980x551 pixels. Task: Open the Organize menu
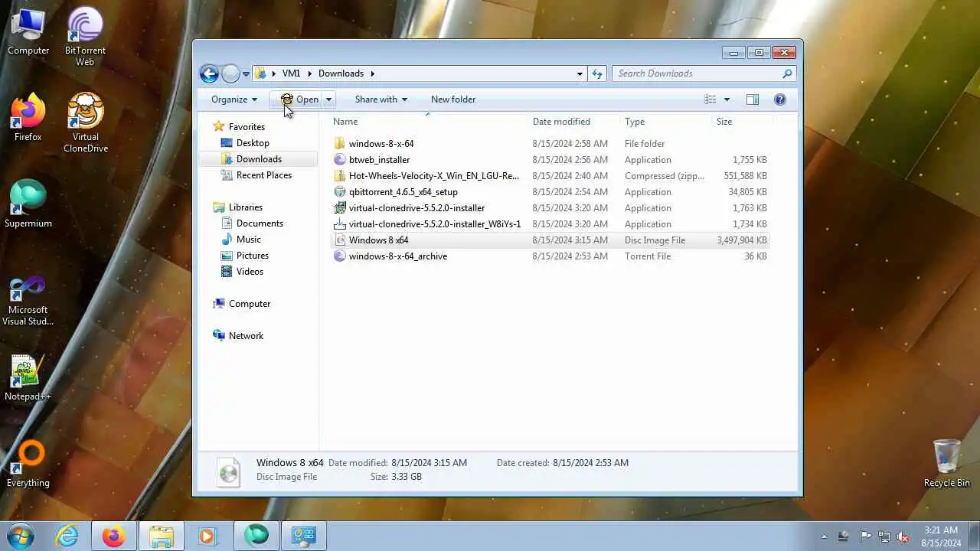[x=234, y=99]
